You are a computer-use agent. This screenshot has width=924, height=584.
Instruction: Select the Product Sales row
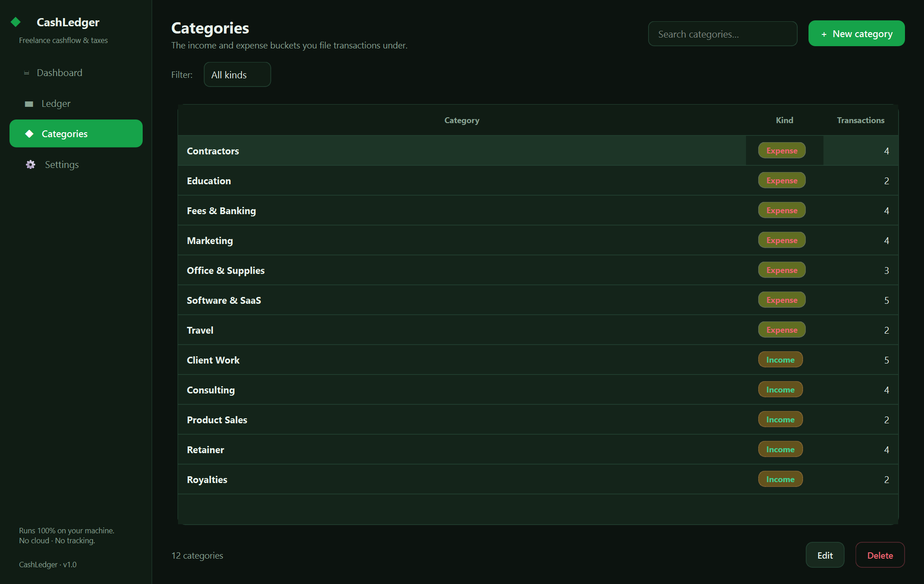tap(538, 420)
